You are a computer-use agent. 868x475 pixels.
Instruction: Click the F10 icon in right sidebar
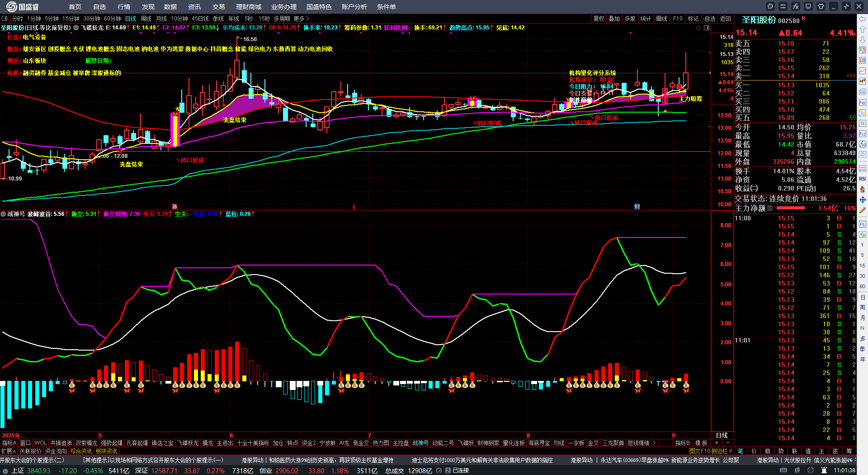click(863, 102)
